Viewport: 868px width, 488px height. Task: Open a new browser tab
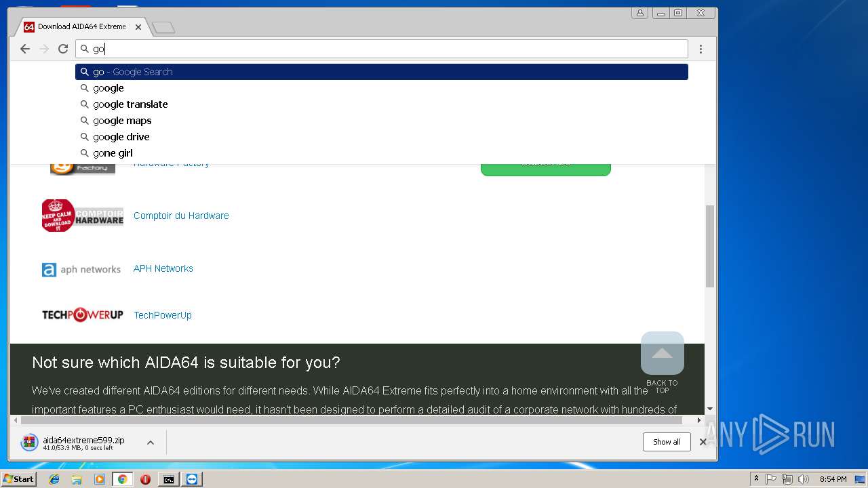[163, 27]
